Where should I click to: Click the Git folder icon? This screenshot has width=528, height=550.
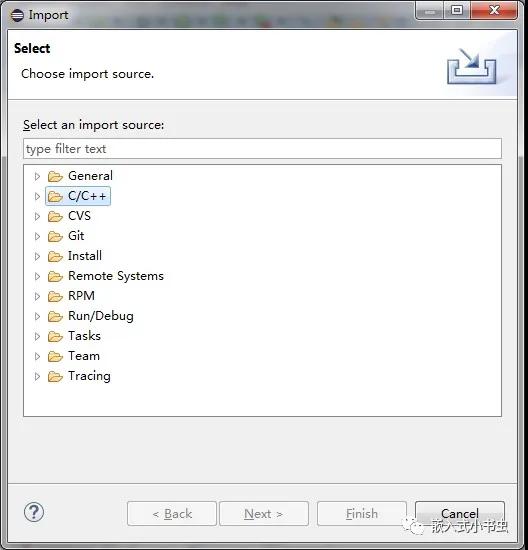[x=55, y=236]
